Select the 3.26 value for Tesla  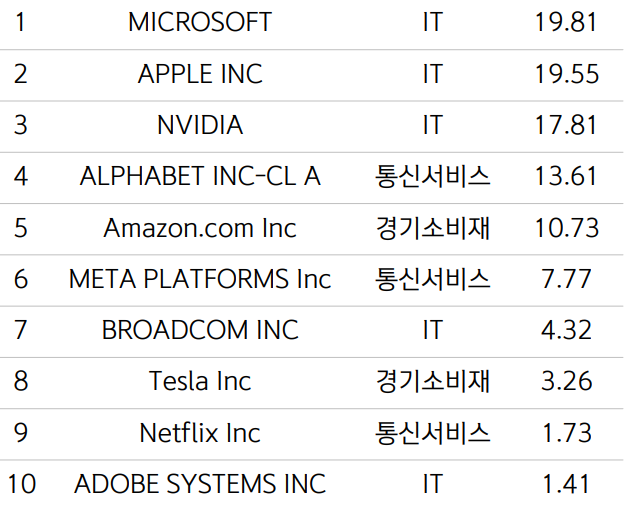coord(566,381)
